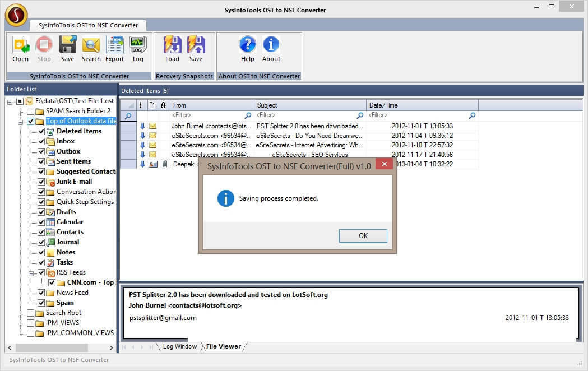588x371 pixels.
Task: Select the CNN.com - Top folder
Action: (90, 282)
